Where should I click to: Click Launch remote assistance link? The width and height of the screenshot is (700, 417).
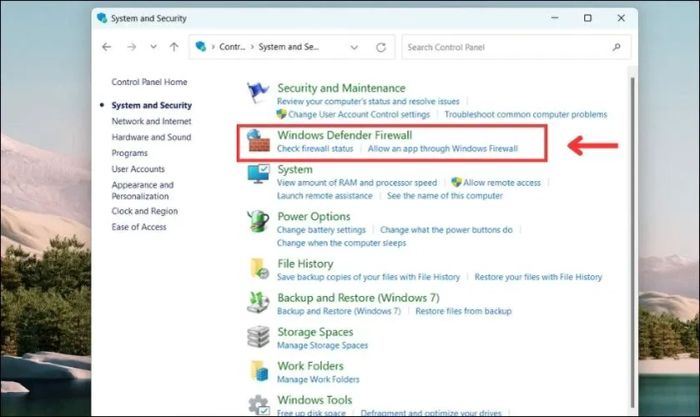pyautogui.click(x=325, y=196)
